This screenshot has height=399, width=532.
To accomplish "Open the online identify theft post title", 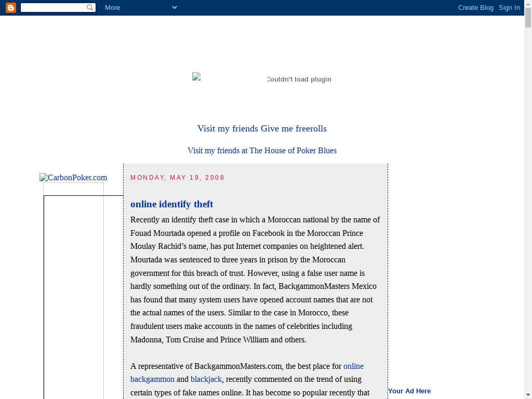I will tap(171, 204).
